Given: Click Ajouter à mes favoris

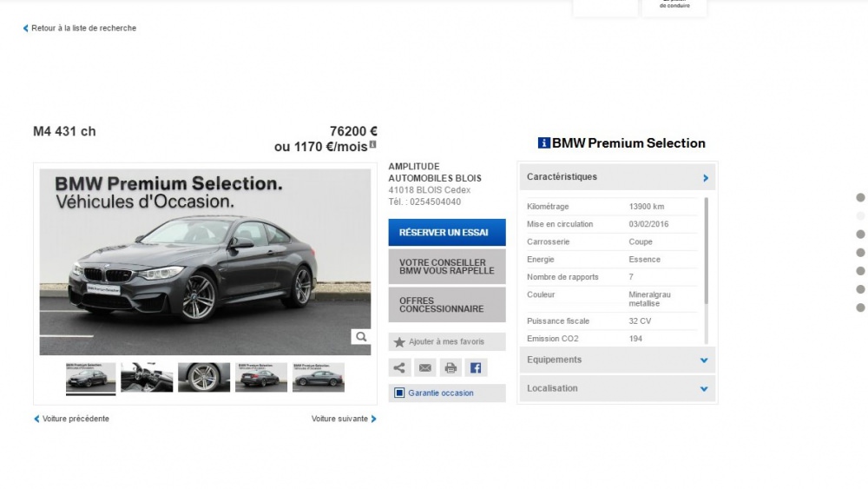Looking at the screenshot, I should click(447, 341).
